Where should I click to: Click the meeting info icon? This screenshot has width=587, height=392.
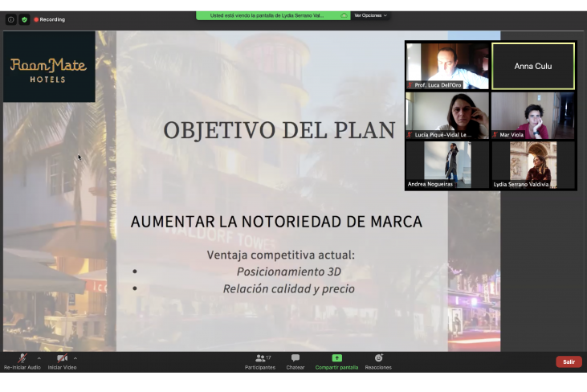[x=11, y=19]
